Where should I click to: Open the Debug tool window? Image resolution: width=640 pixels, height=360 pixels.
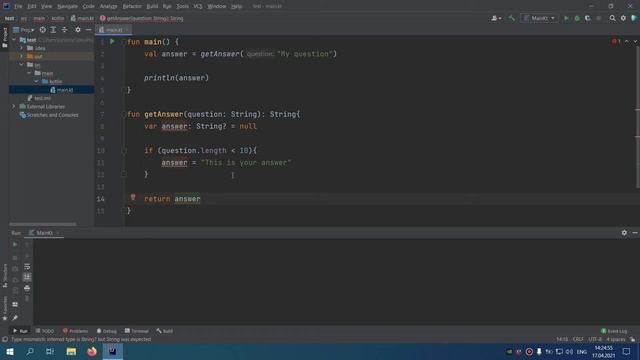point(107,331)
